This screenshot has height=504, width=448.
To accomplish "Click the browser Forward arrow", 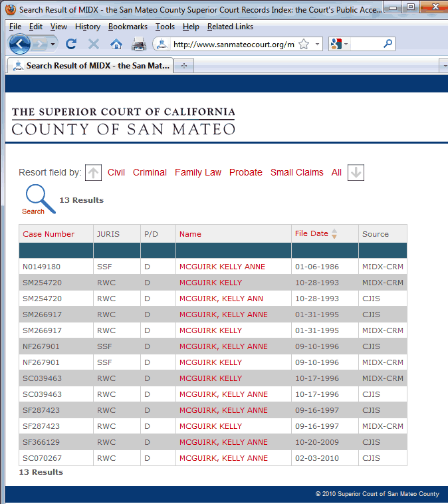I will point(40,44).
